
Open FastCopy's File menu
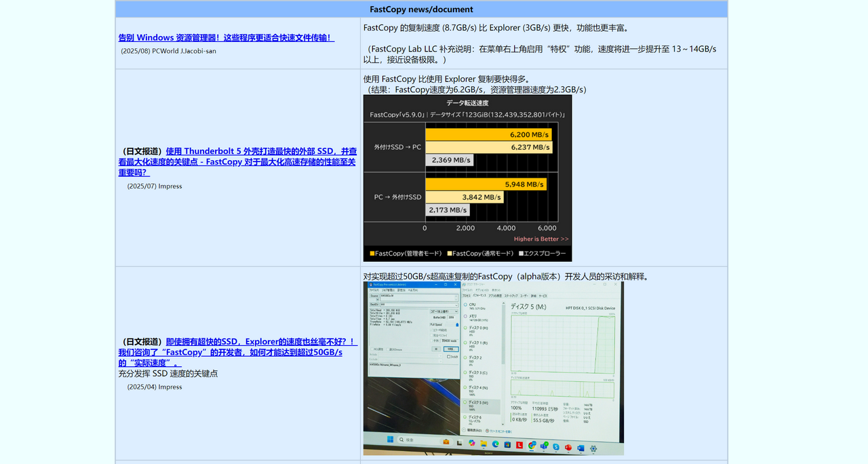pos(374,290)
